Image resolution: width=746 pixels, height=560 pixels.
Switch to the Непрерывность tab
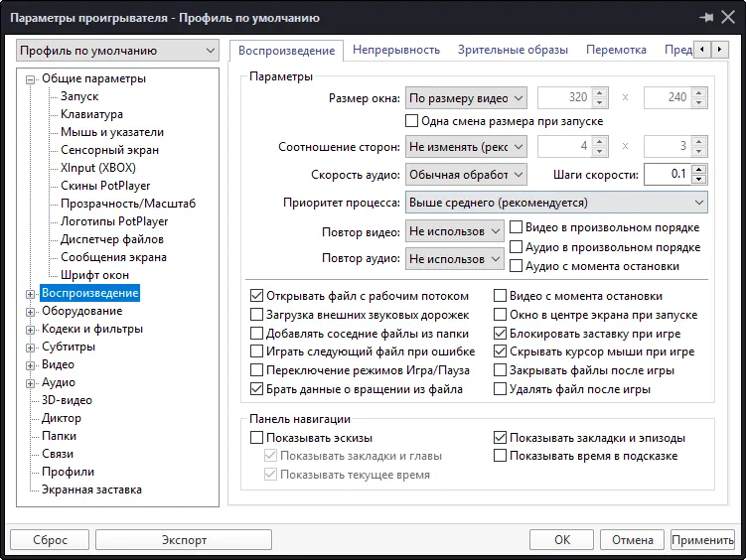pyautogui.click(x=396, y=50)
